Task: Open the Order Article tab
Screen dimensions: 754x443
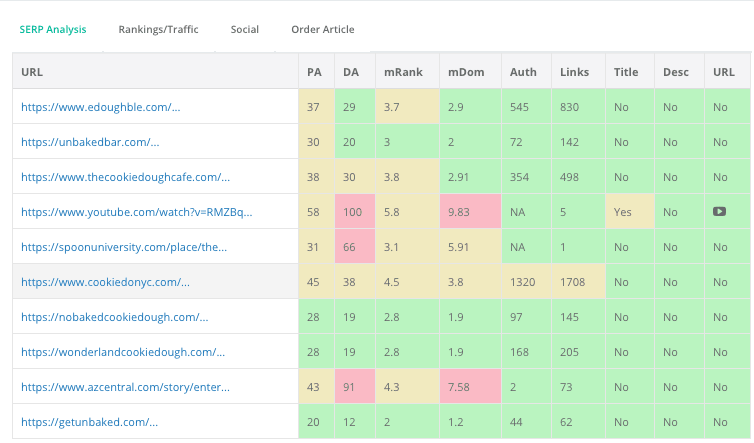Action: pos(323,29)
